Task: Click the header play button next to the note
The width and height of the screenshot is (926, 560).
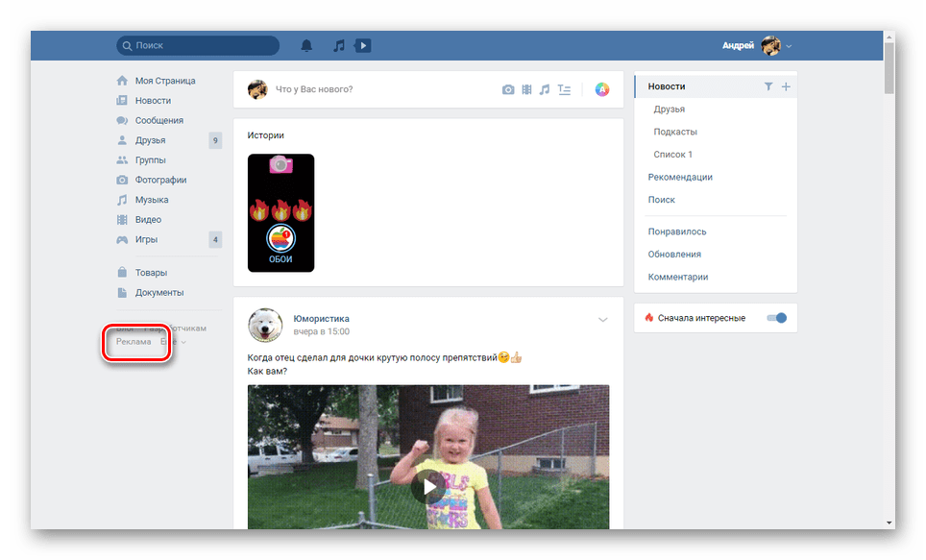Action: click(x=362, y=45)
